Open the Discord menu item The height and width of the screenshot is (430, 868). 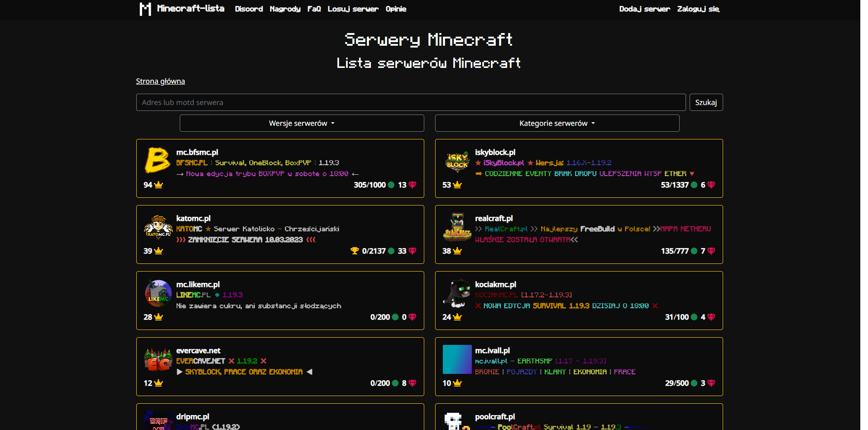pyautogui.click(x=249, y=9)
